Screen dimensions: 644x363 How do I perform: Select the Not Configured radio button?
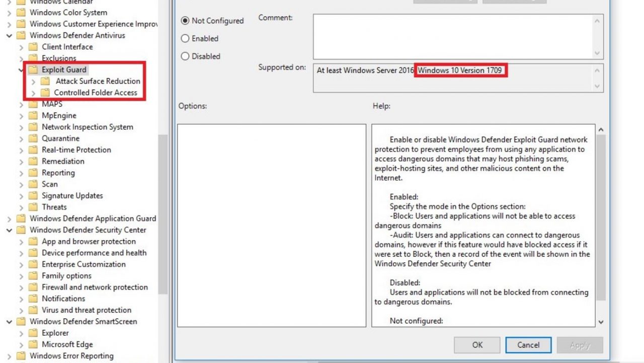click(x=185, y=21)
